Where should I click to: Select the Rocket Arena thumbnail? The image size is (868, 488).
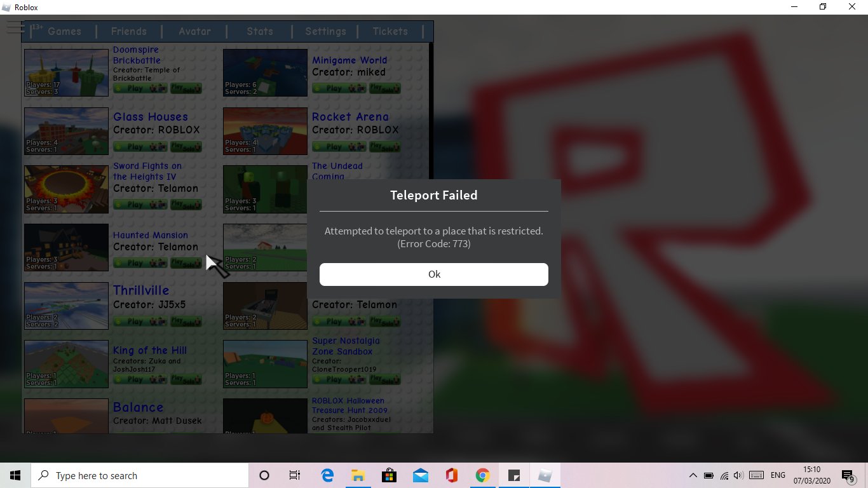point(265,131)
